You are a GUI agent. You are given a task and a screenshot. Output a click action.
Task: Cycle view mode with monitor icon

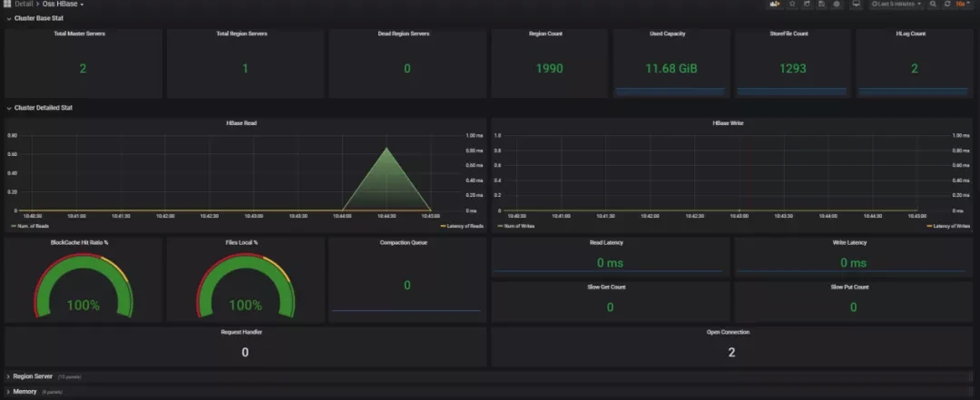click(855, 5)
